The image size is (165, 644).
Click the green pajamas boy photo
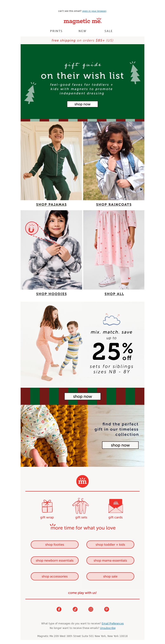click(x=51, y=161)
